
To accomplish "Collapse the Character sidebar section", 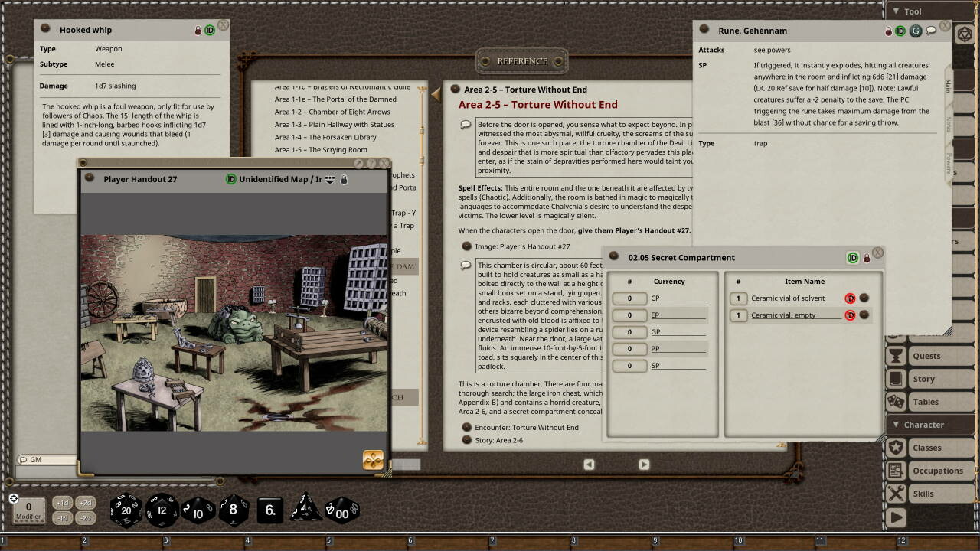I will pos(897,425).
